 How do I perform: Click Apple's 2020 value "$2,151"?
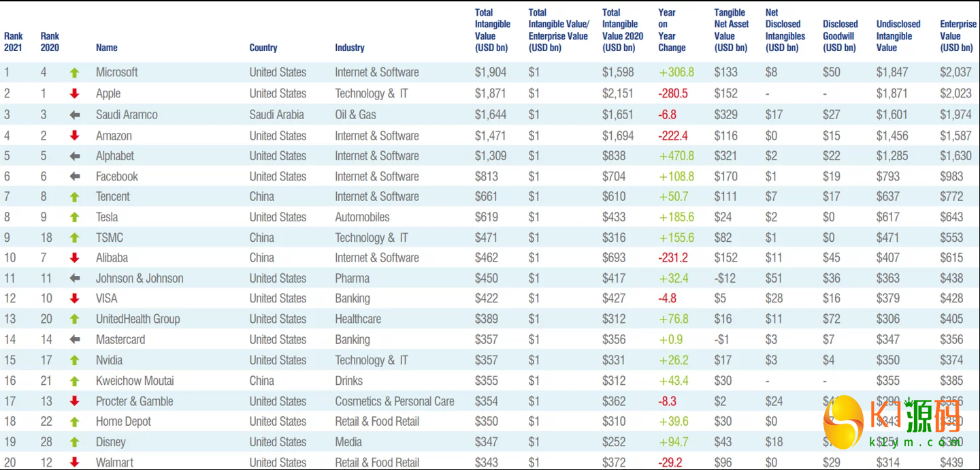pos(618,93)
